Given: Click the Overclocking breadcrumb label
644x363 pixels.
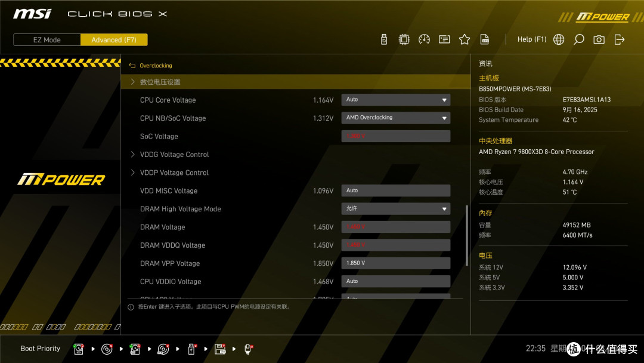Looking at the screenshot, I should [156, 66].
